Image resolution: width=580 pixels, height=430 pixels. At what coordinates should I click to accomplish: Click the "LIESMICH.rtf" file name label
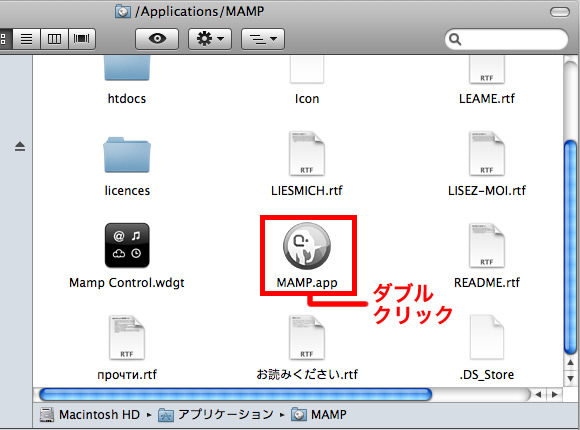tap(307, 191)
